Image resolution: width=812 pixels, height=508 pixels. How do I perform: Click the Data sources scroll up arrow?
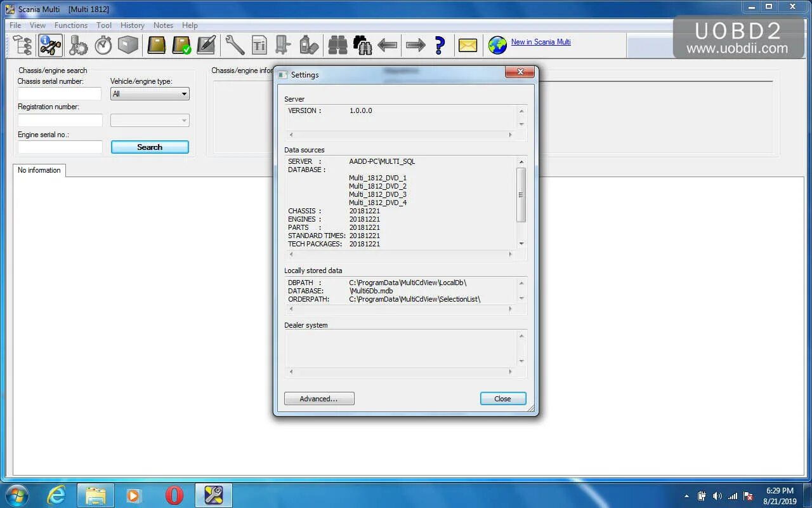pyautogui.click(x=521, y=161)
